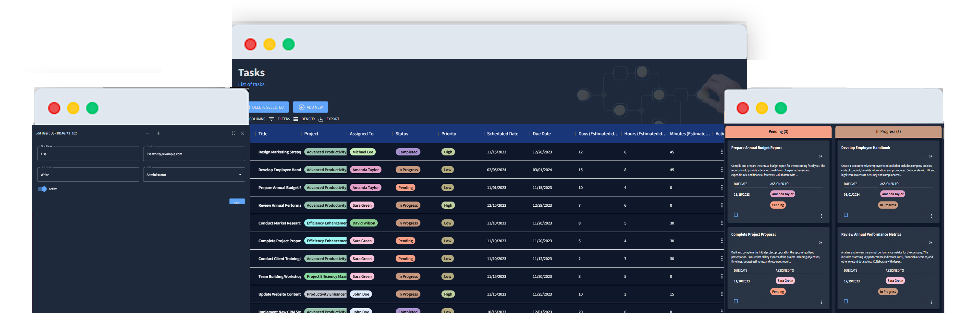
Task: Tick the checkbox on Develop Employee Handbook card
Action: 845,215
